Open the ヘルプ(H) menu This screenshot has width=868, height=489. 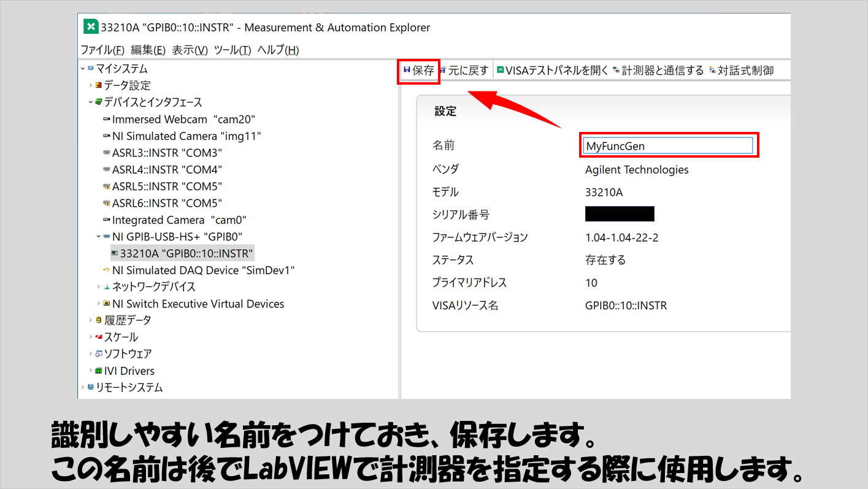278,50
